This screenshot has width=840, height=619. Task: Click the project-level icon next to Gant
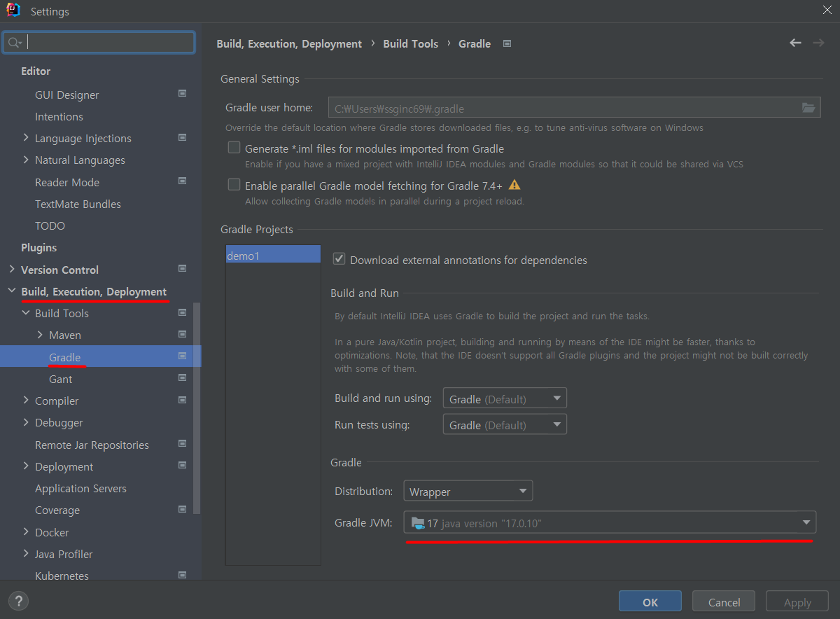coord(182,378)
